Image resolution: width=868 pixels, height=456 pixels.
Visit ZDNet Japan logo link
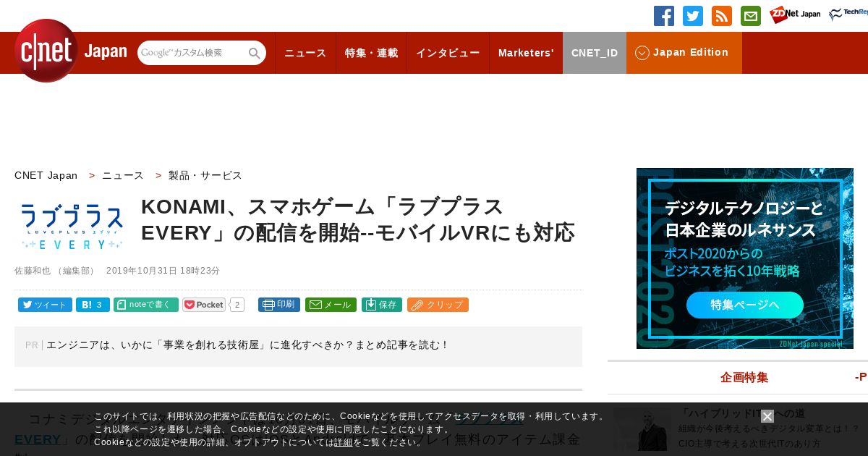tap(795, 14)
